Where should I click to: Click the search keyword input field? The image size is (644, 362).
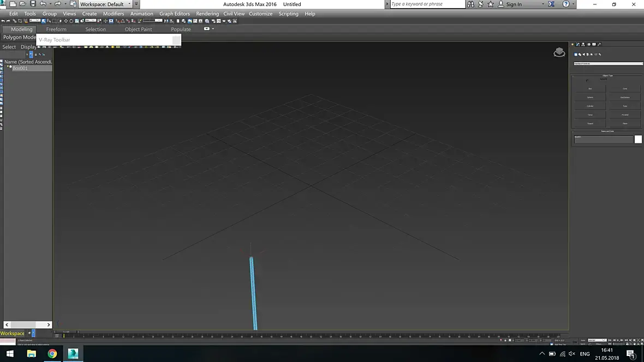coord(427,4)
